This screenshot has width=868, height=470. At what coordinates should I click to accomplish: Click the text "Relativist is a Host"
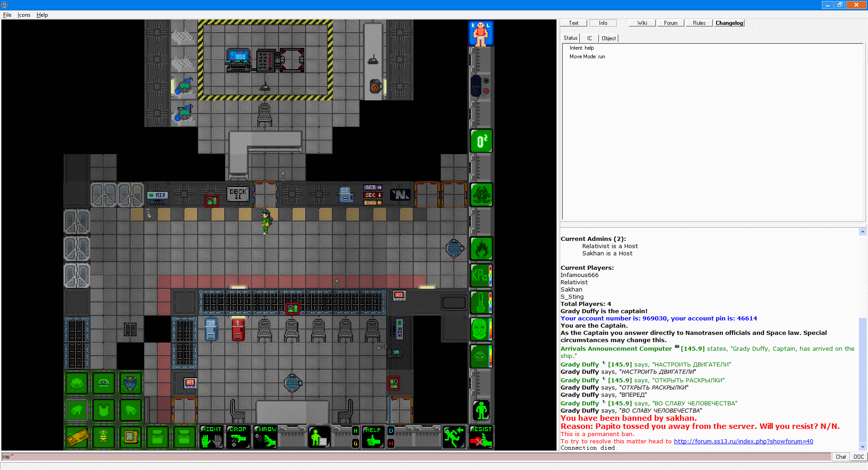610,246
